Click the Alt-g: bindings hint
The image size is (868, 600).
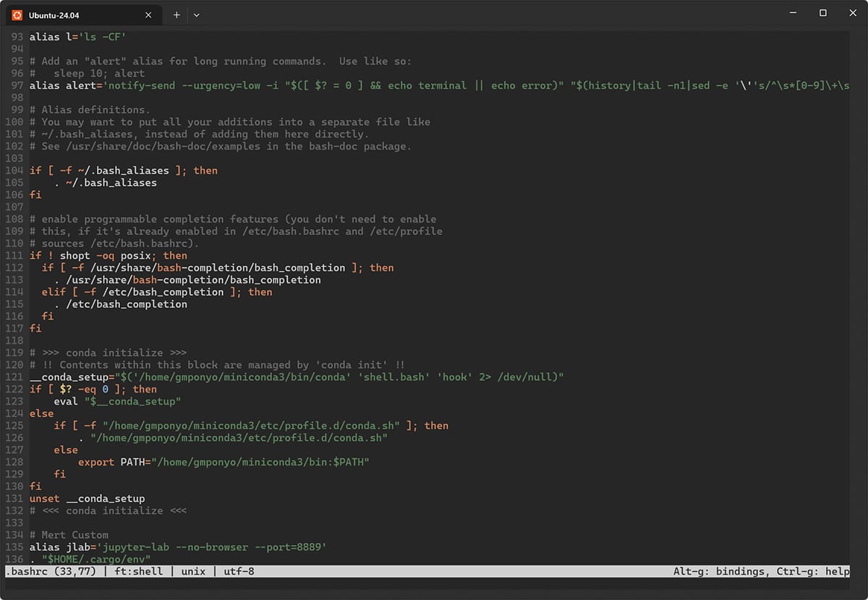719,572
